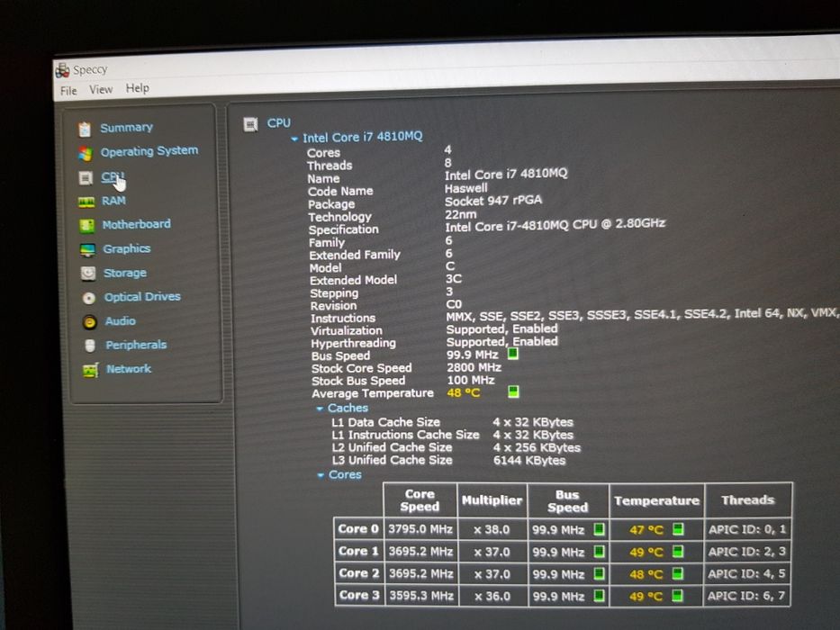This screenshot has width=840, height=630.
Task: Go to the Summary section
Action: pyautogui.click(x=126, y=128)
